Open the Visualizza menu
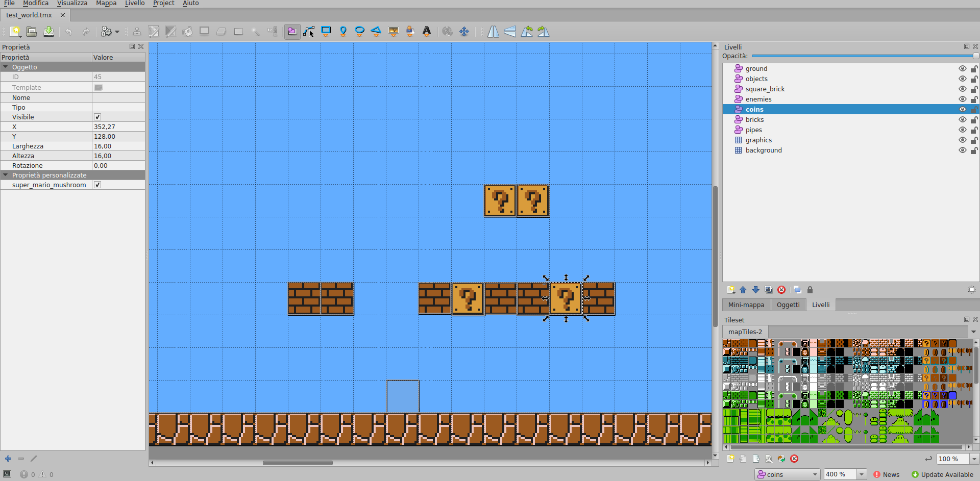Viewport: 980px width, 481px height. [72, 3]
